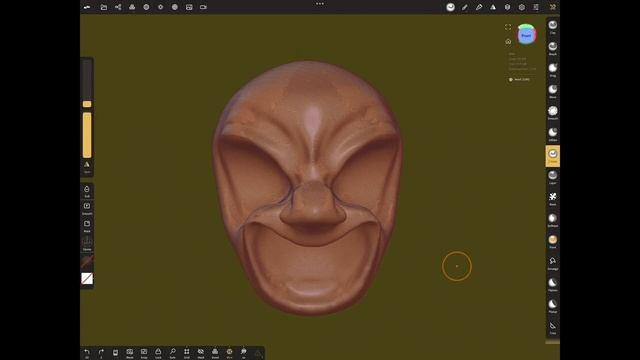Toggle the Lock shortcut in bottom bar
This screenshot has height=360, width=640.
[158, 353]
